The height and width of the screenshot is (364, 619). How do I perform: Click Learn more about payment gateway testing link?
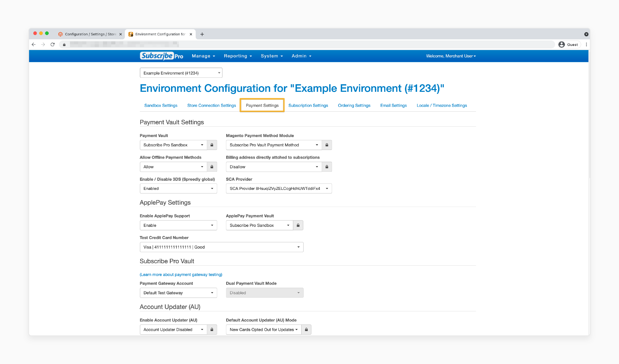(181, 274)
